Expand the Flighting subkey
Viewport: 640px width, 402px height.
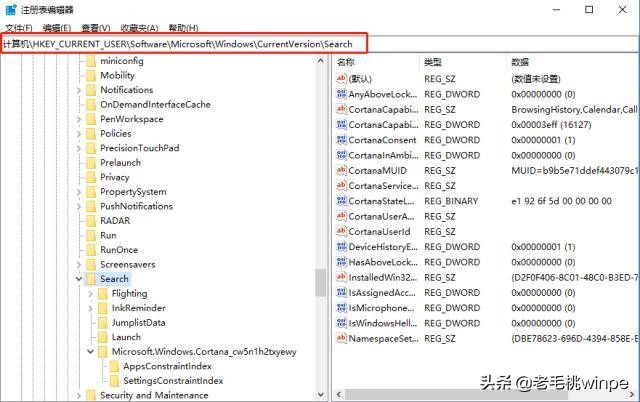[91, 294]
